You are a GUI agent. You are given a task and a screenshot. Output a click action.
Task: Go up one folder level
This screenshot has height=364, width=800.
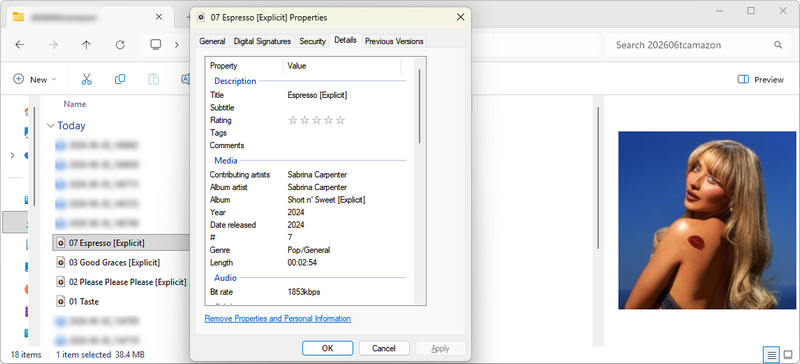point(86,45)
